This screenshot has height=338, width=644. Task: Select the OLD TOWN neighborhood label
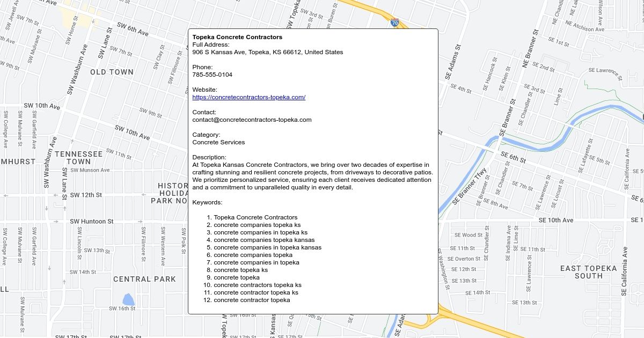point(112,72)
